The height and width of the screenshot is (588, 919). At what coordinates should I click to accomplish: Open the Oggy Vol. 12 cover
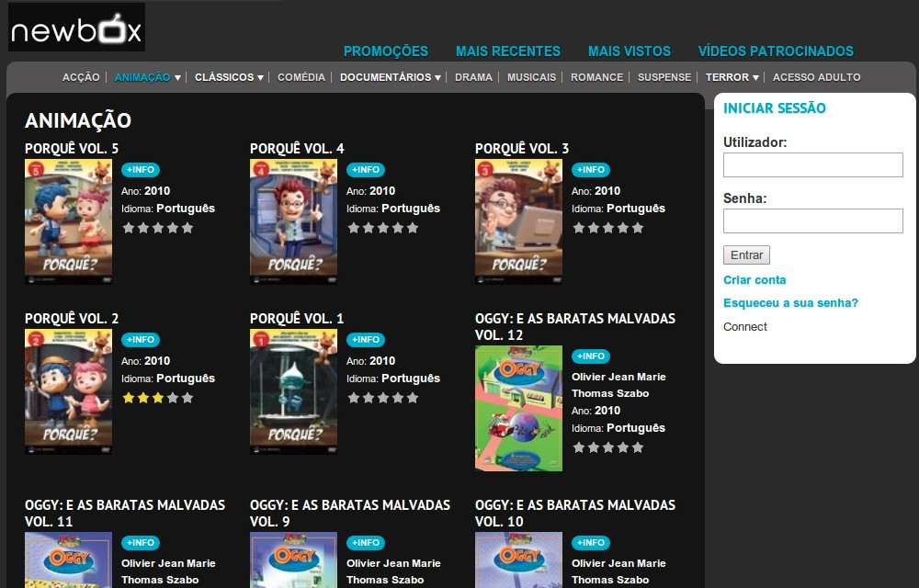(518, 408)
